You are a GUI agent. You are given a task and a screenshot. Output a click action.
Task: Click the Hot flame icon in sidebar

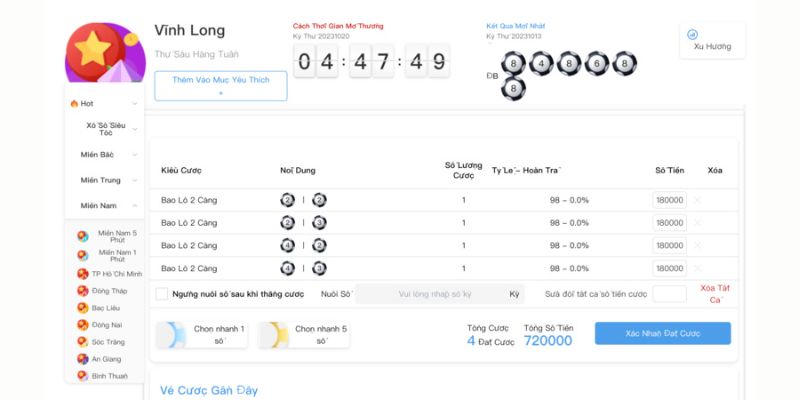click(x=75, y=103)
